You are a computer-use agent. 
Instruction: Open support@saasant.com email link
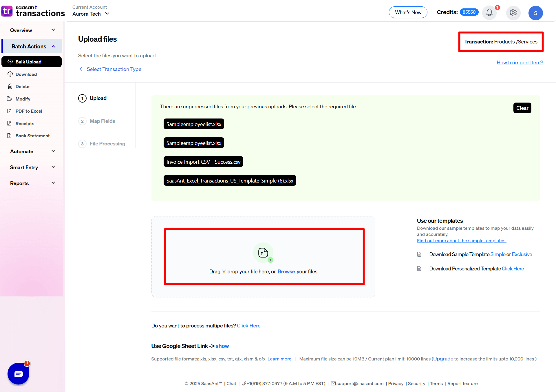pos(360,383)
